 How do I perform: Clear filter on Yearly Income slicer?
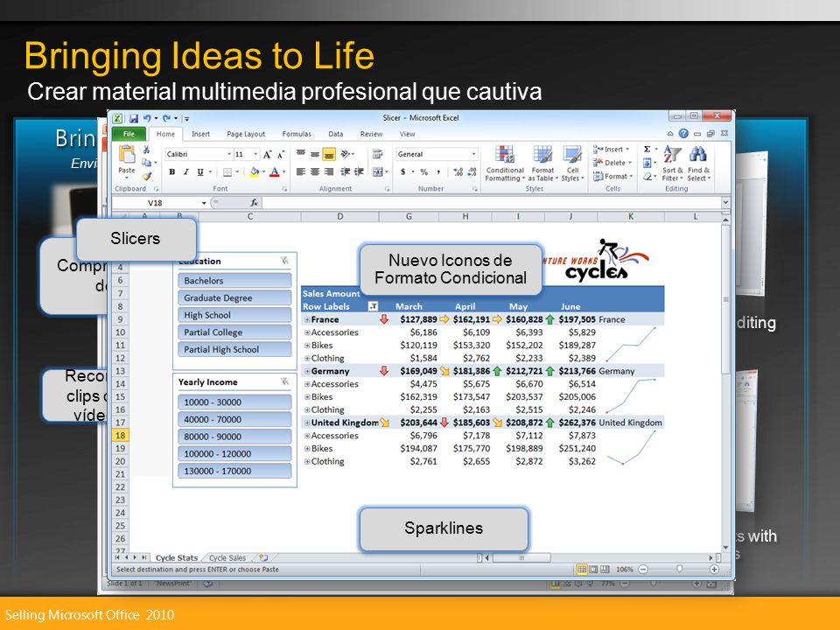click(x=284, y=381)
